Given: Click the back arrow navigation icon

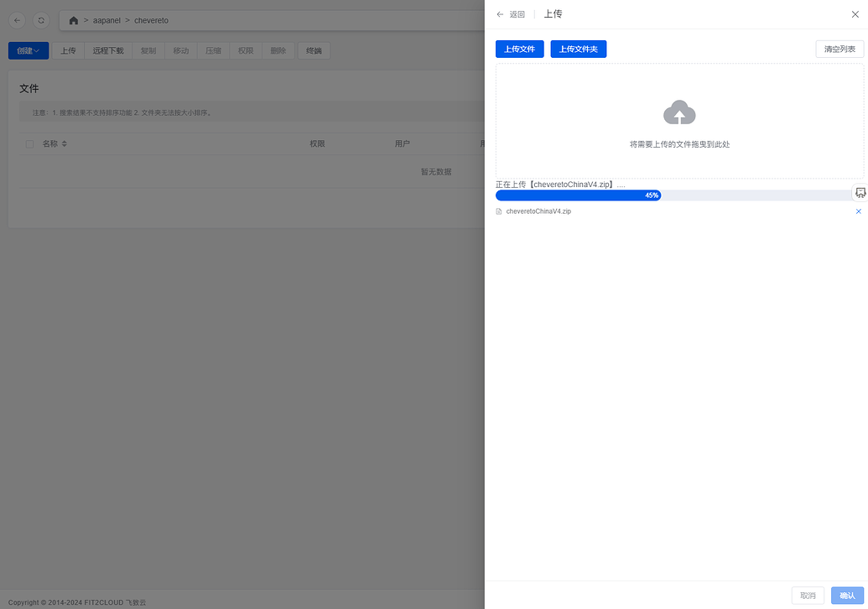Looking at the screenshot, I should coord(18,20).
